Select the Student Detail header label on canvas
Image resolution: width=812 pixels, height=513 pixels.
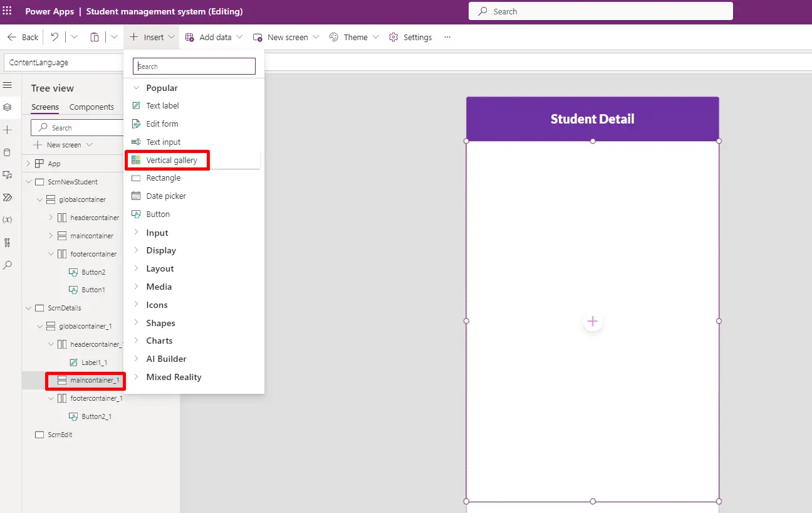click(x=593, y=119)
